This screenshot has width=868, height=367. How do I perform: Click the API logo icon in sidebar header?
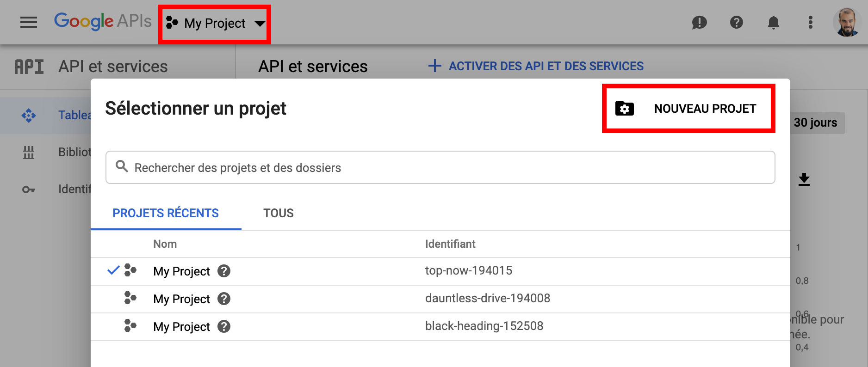click(29, 67)
